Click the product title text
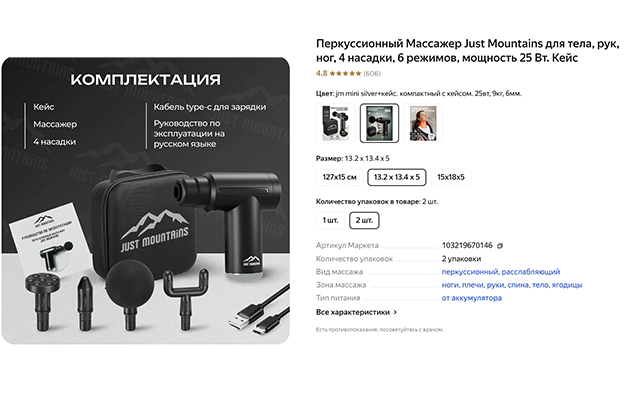630x400 pixels. pyautogui.click(x=467, y=51)
